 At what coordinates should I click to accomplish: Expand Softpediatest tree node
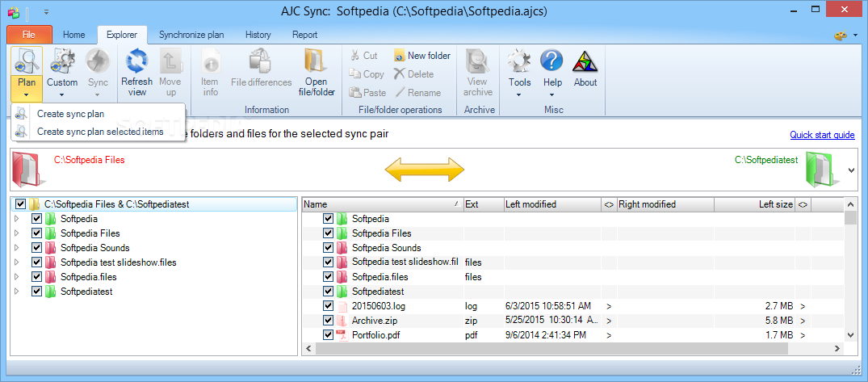[x=17, y=291]
